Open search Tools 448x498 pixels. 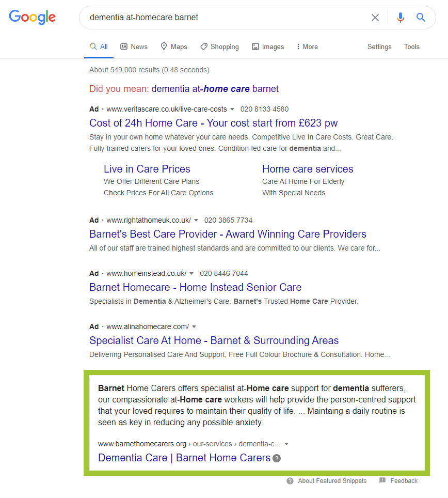point(411,46)
